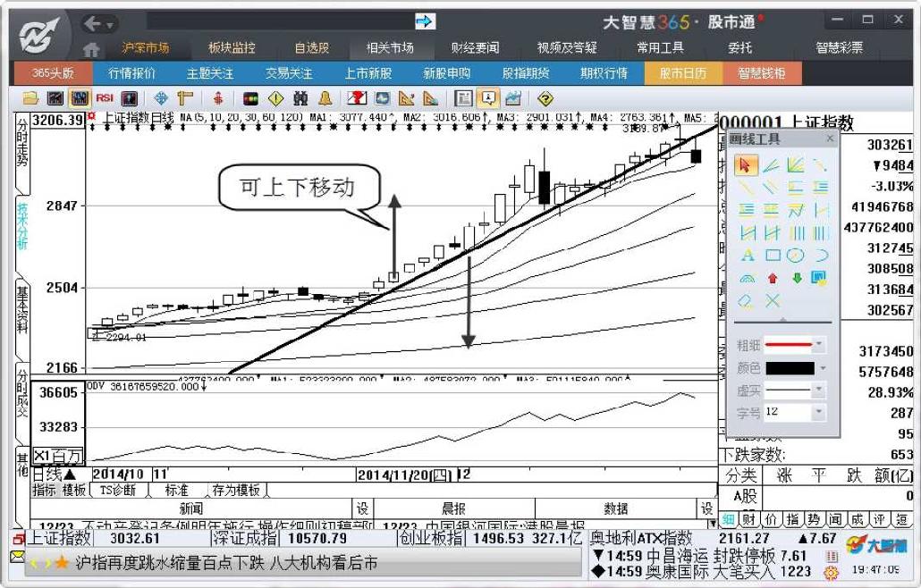Open 沪深市场 menu
The width and height of the screenshot is (921, 588).
point(145,48)
